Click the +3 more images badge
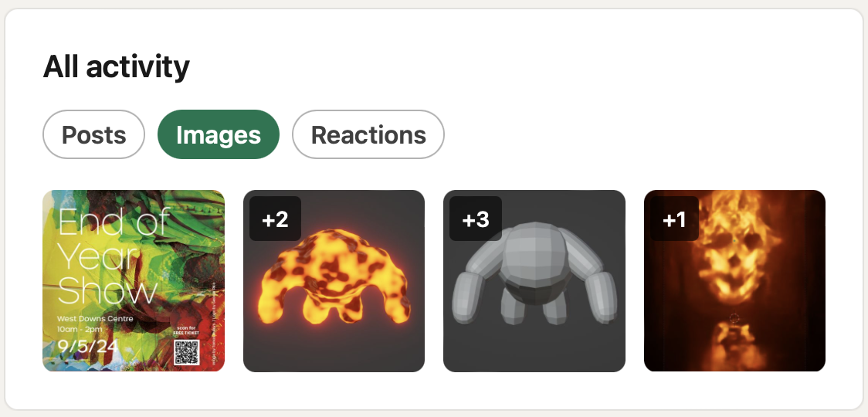Image resolution: width=868 pixels, height=417 pixels. (476, 219)
